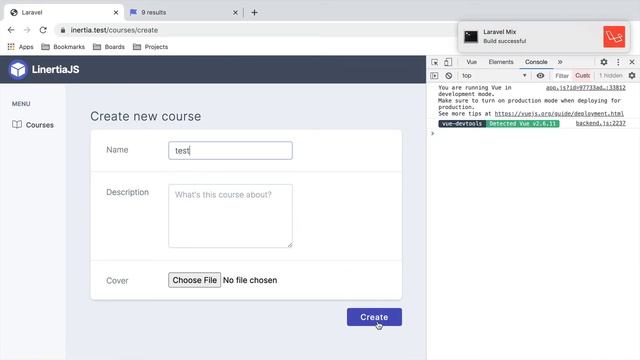
Task: Focus the Description textarea
Action: (x=230, y=216)
